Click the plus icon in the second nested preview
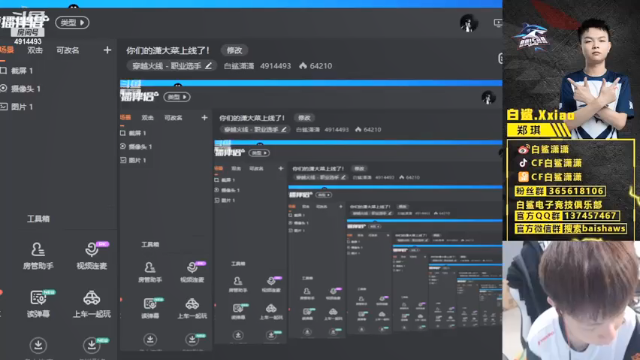 point(280,168)
